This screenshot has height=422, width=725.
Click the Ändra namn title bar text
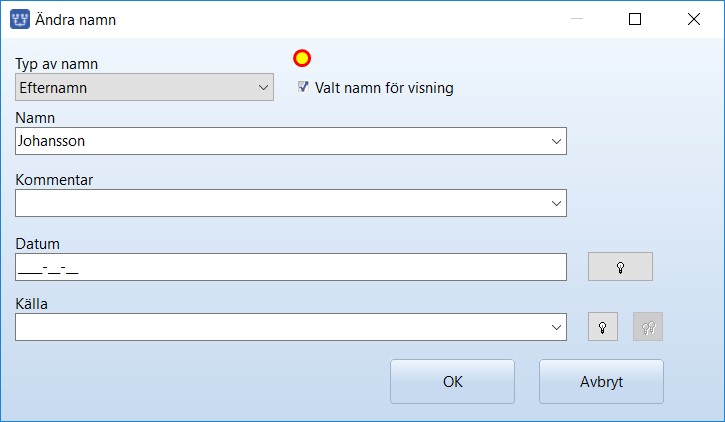[x=75, y=20]
